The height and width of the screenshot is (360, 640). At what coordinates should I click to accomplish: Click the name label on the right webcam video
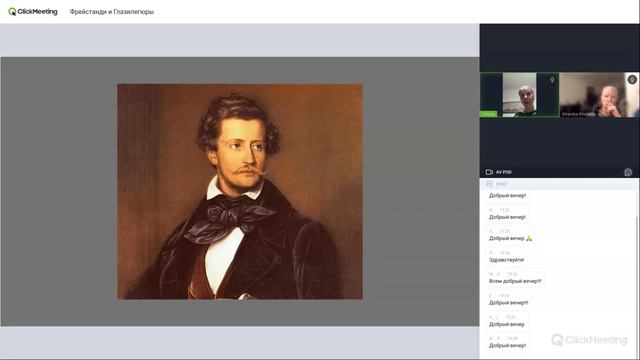[x=578, y=114]
